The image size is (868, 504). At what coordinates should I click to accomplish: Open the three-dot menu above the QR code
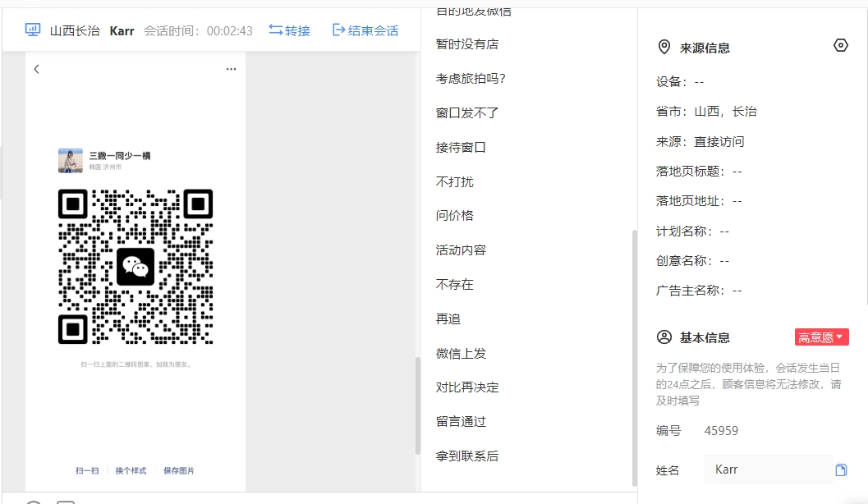click(231, 69)
